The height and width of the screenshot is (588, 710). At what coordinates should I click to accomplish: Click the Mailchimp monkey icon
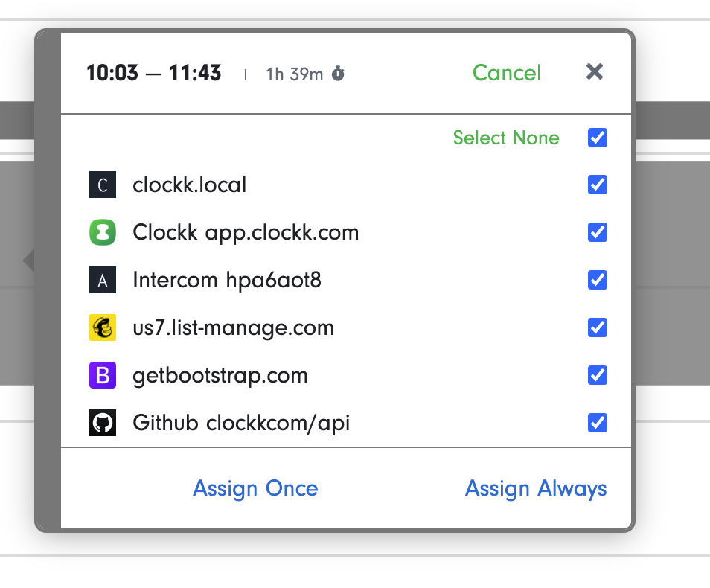(103, 327)
